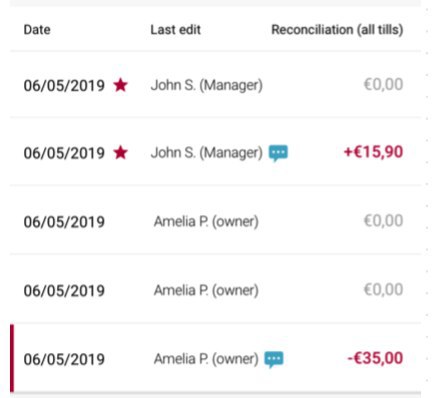Click John S. (Manager) in the +€15,90 row
433x398 pixels.
coord(207,153)
